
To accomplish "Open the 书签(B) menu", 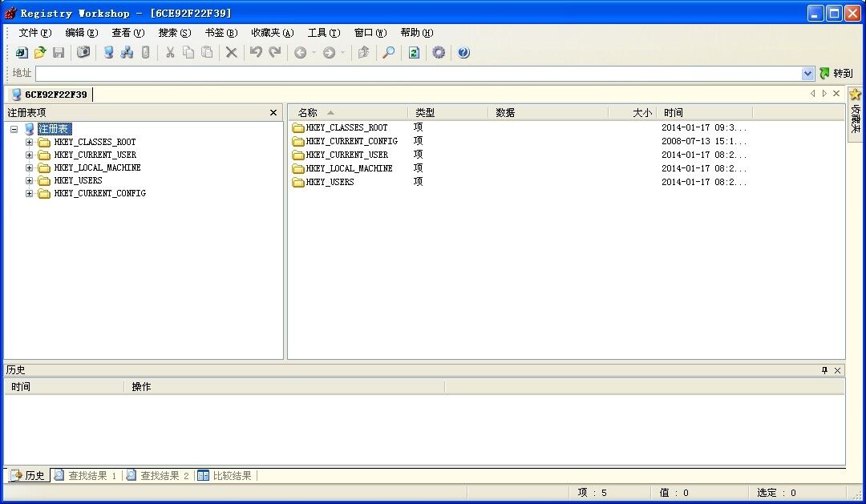I will pyautogui.click(x=221, y=33).
